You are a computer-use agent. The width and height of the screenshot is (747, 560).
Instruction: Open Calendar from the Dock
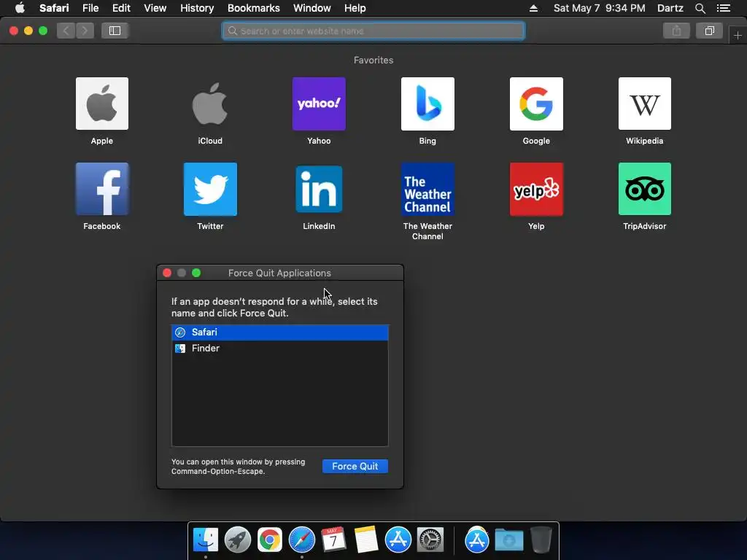(x=333, y=540)
